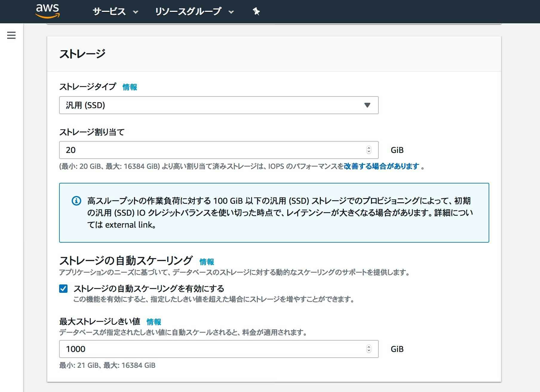Expand the ストレージタイプ dropdown showing 汎用 (SSD)

pos(219,105)
